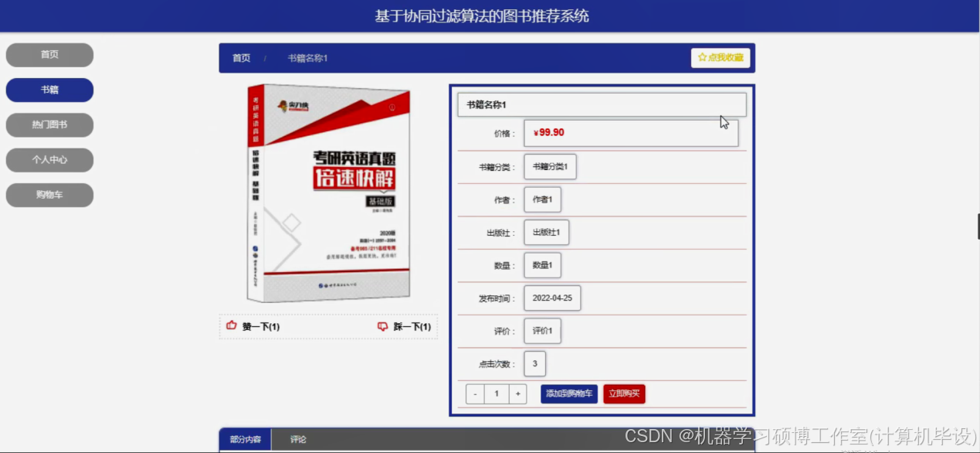
Task: Click the 价格 label
Action: (x=505, y=134)
